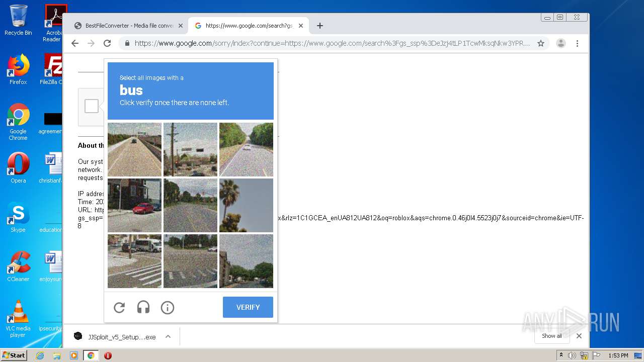644x362 pixels.
Task: Open the Recycle Bin desktop icon
Action: [18, 20]
